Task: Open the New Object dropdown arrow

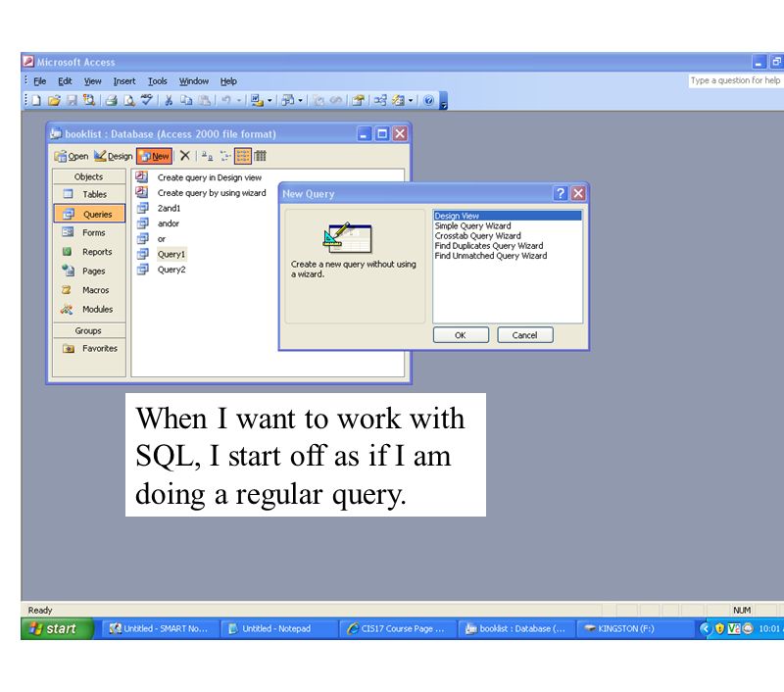Action: (x=411, y=101)
